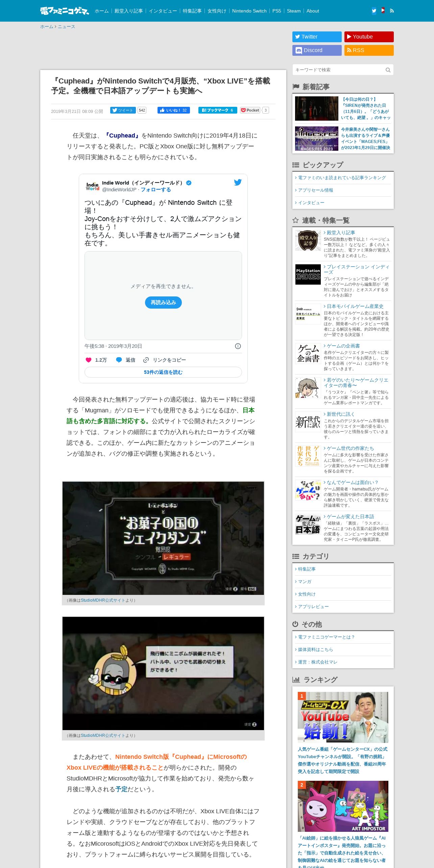
Task: Click the ニュース breadcrumb link
Action: (x=66, y=27)
